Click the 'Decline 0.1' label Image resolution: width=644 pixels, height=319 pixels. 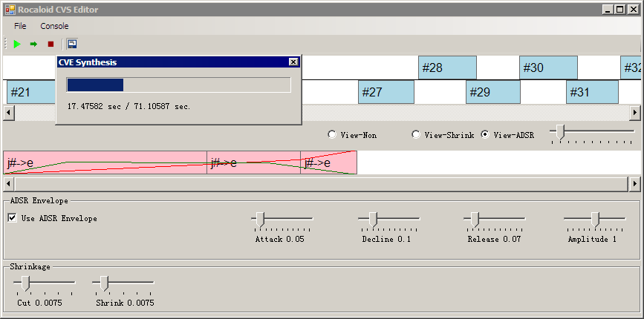386,239
